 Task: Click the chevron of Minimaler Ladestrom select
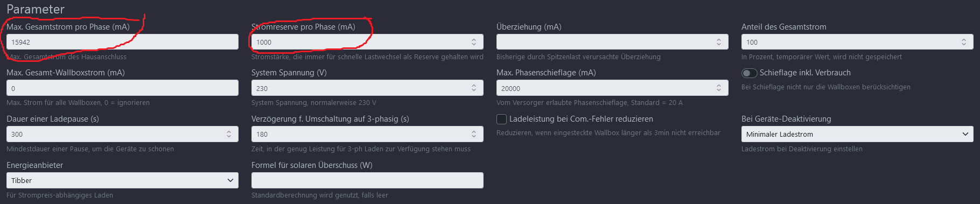coord(965,134)
